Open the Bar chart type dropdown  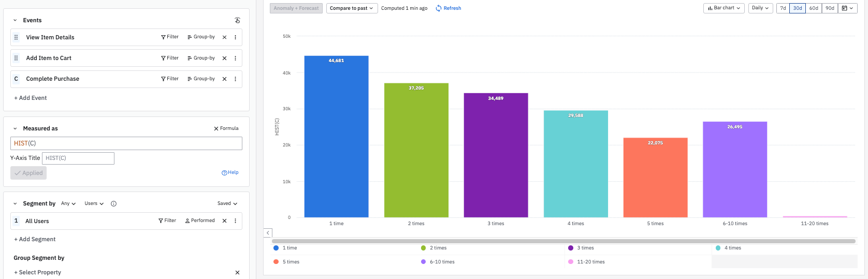pyautogui.click(x=724, y=8)
